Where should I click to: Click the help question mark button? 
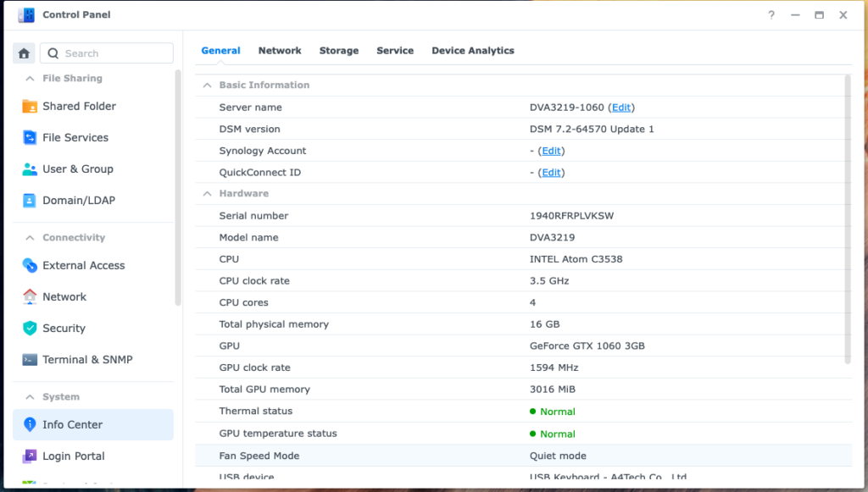771,15
